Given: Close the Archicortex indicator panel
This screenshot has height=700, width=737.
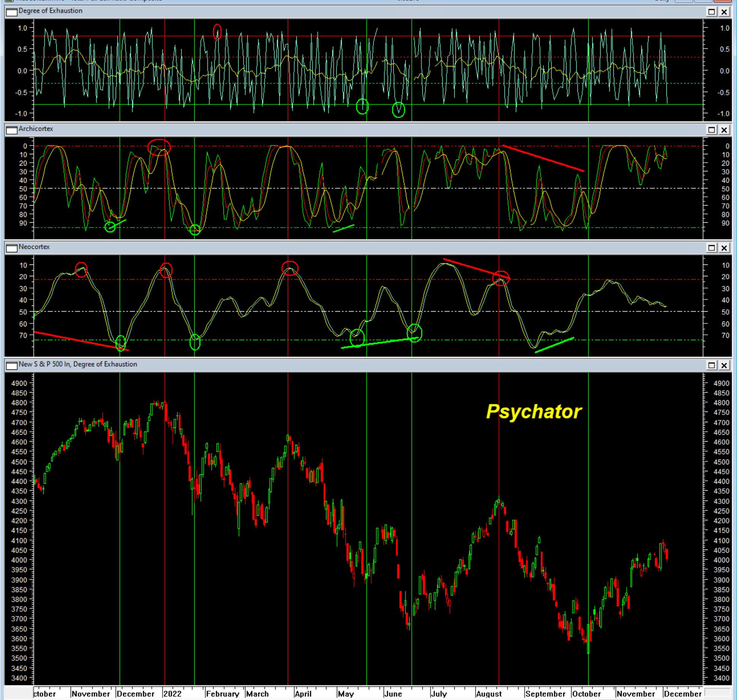Looking at the screenshot, I should pyautogui.click(x=724, y=130).
